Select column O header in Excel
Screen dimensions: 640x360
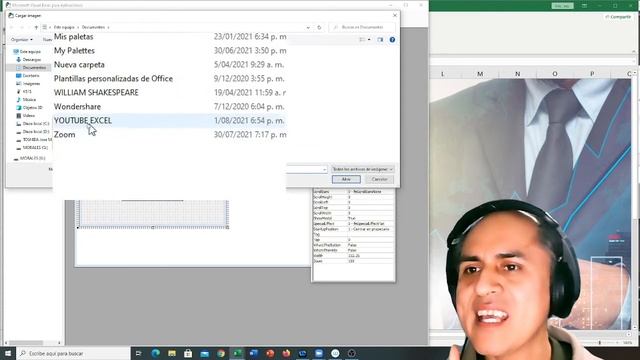(555, 74)
